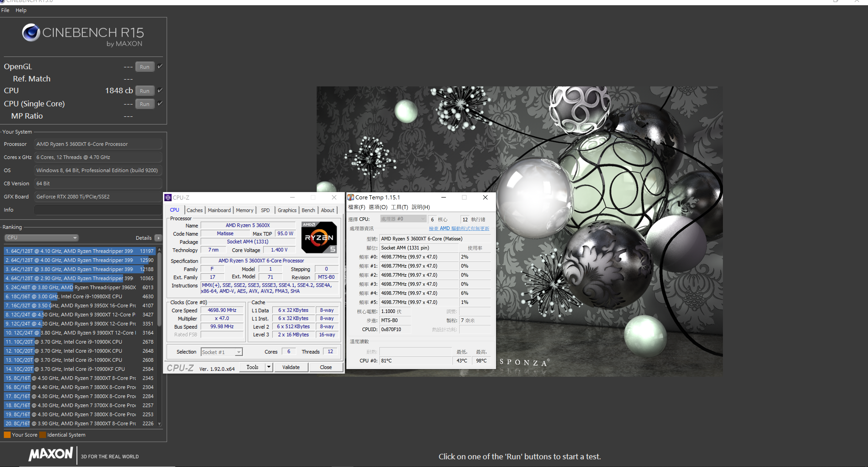Click the Identical System brown color swatch
The image size is (868, 467).
(42, 435)
